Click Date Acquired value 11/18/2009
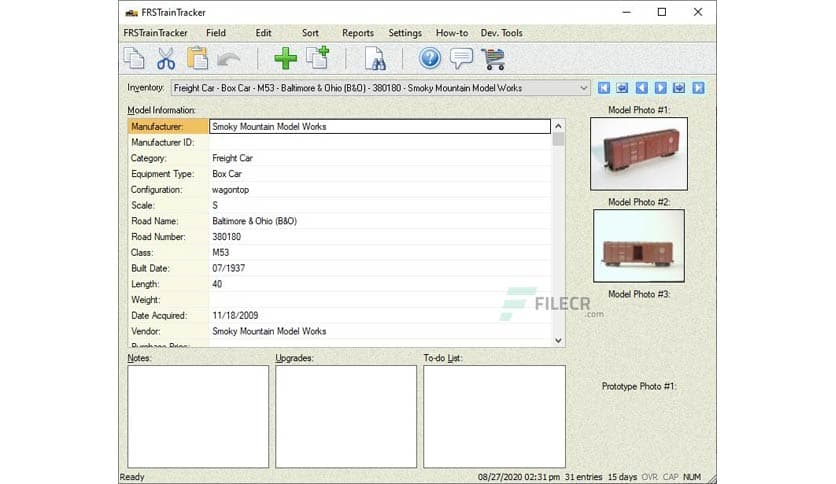 coord(235,316)
